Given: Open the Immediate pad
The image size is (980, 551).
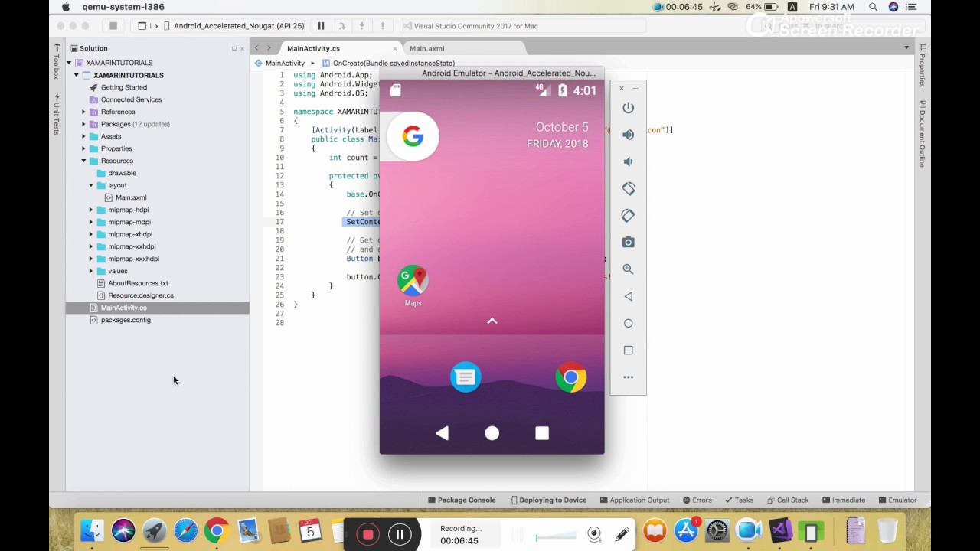Looking at the screenshot, I should click(x=843, y=500).
